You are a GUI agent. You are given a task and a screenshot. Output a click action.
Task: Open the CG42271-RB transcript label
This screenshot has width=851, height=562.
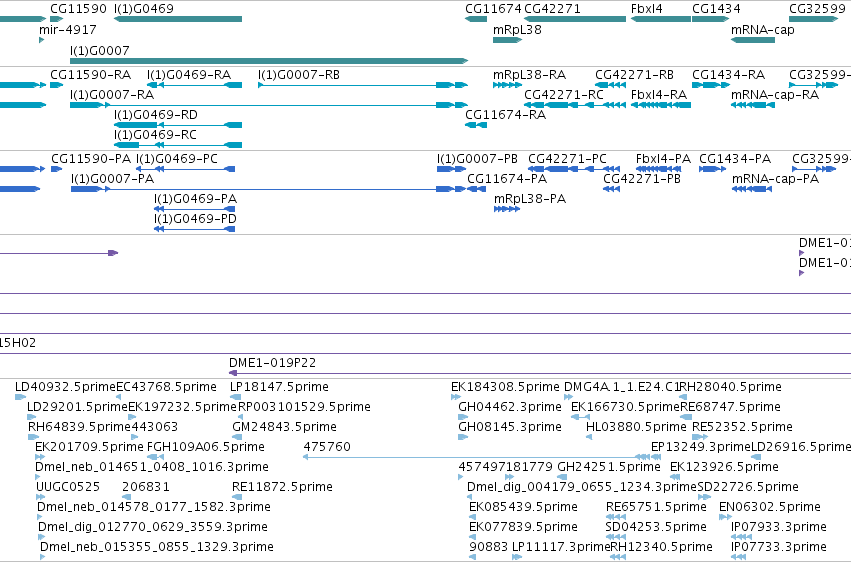[x=634, y=74]
